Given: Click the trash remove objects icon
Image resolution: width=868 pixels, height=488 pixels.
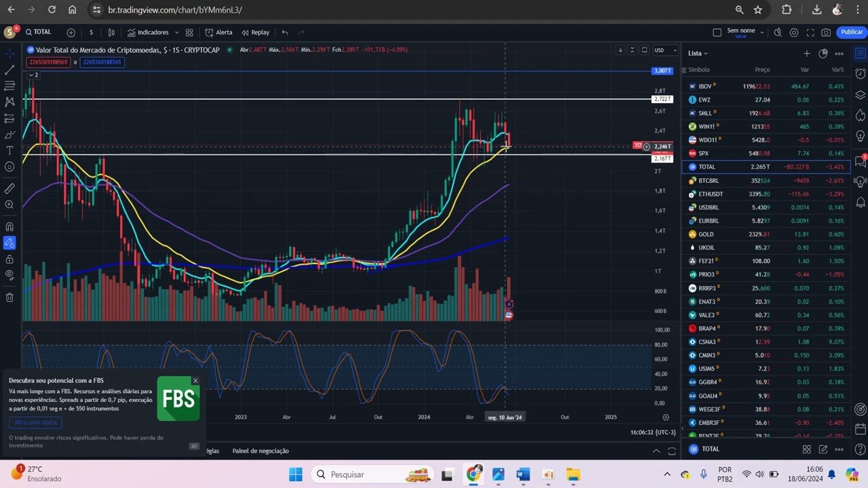Looking at the screenshot, I should (9, 297).
